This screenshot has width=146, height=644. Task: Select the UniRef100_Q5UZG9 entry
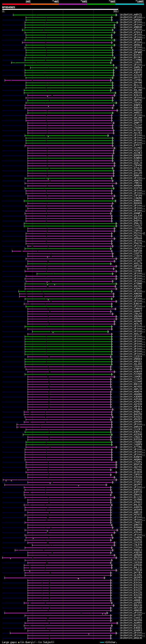131,557
